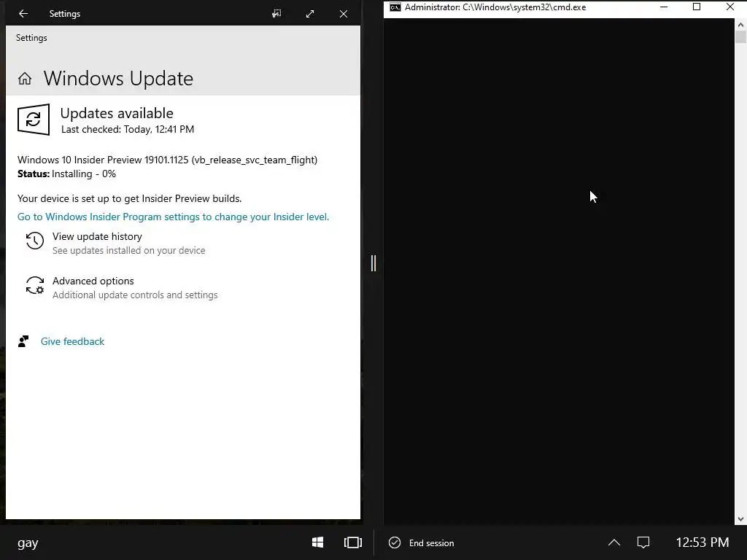Image resolution: width=747 pixels, height=560 pixels.
Task: Open View update history
Action: tap(97, 237)
